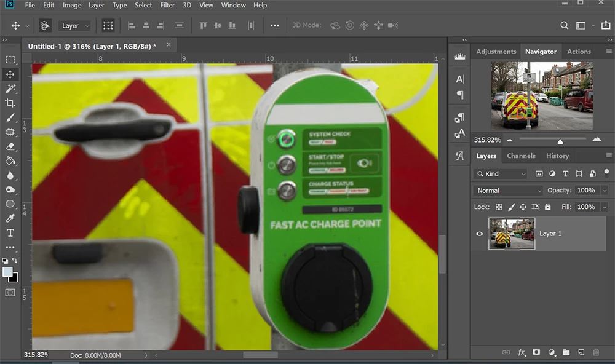Click the add layer mask icon

pyautogui.click(x=536, y=352)
